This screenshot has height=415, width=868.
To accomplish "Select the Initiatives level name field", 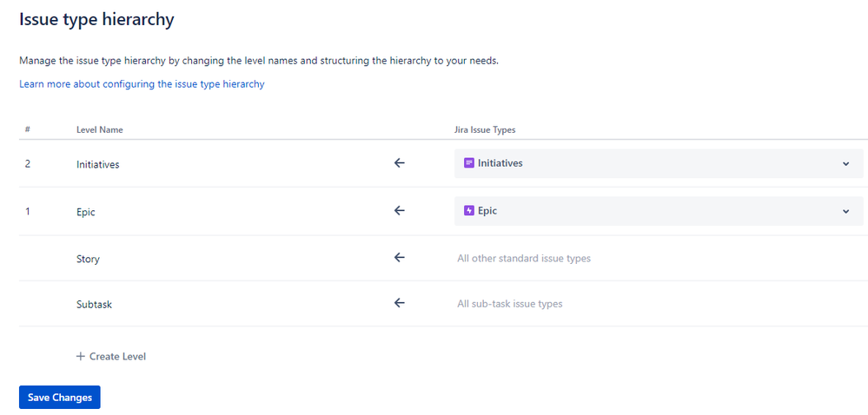I will pos(98,164).
